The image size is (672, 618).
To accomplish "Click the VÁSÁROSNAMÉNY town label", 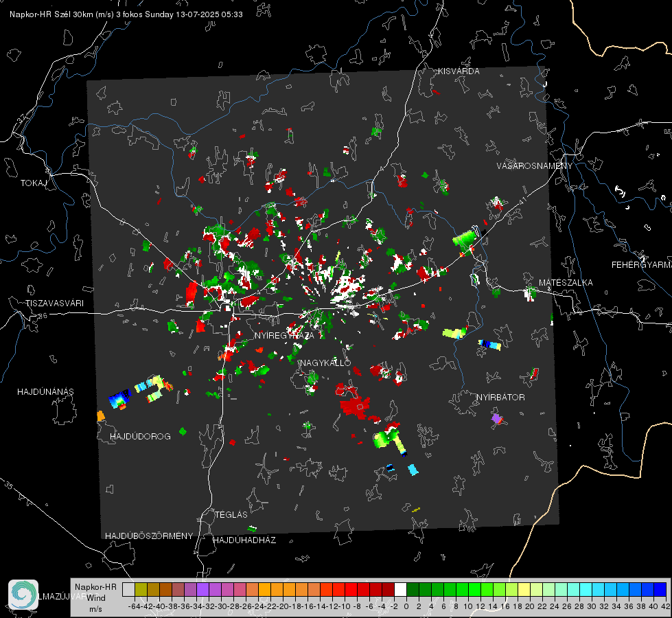I will pos(535,166).
